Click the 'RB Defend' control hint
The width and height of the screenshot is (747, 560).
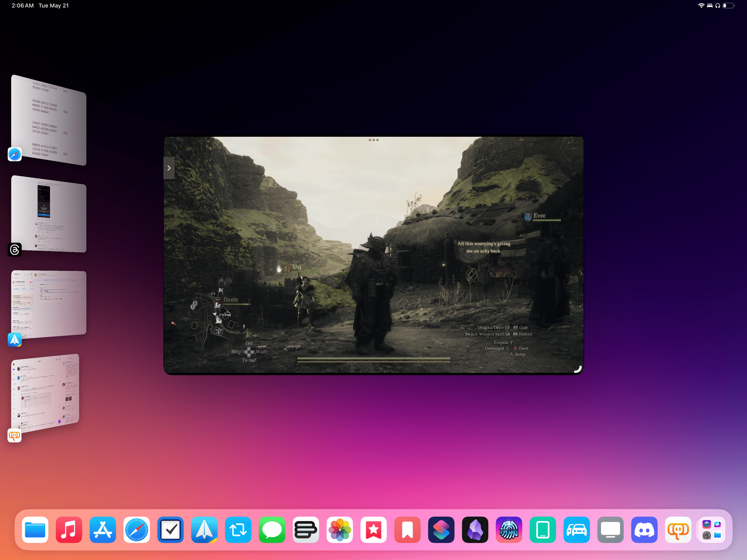tap(523, 334)
